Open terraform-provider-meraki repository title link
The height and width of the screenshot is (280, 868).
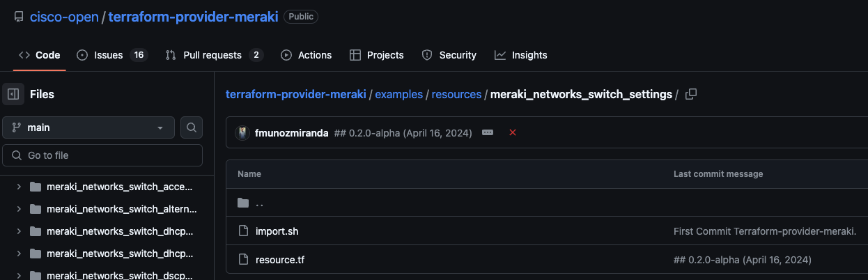(193, 17)
